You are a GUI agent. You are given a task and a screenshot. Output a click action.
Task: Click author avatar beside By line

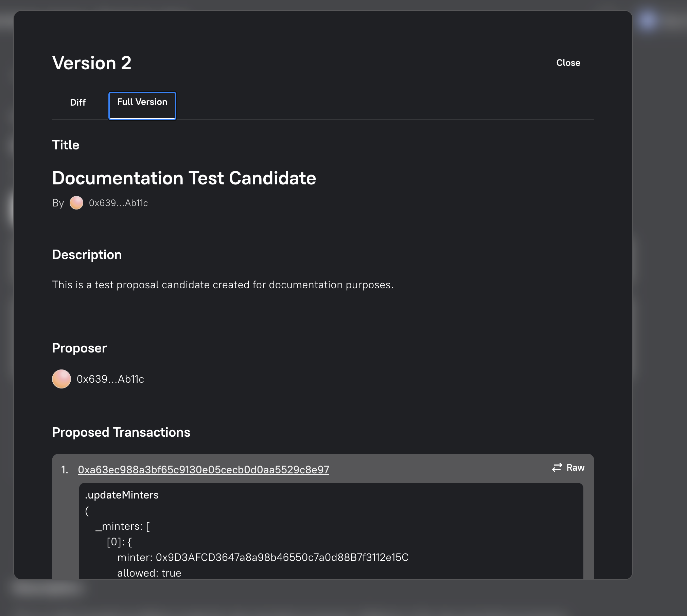pos(76,203)
